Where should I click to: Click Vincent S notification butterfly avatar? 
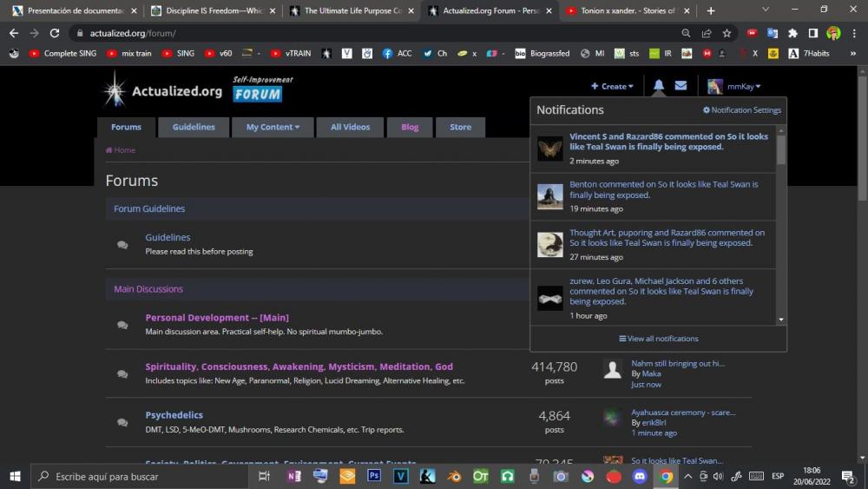tap(549, 149)
